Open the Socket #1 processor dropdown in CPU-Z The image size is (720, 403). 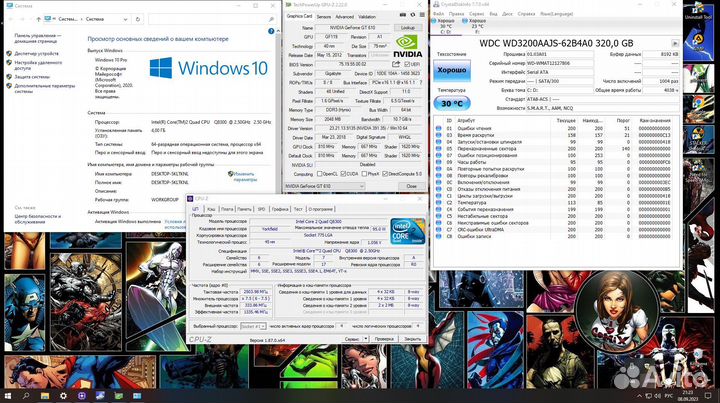point(253,326)
